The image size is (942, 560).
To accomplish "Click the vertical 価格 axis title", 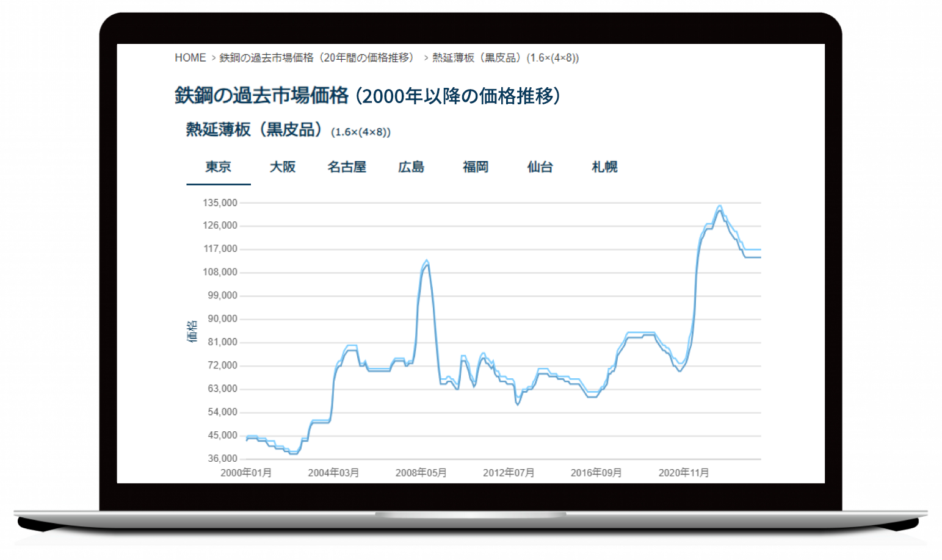I will tap(192, 331).
